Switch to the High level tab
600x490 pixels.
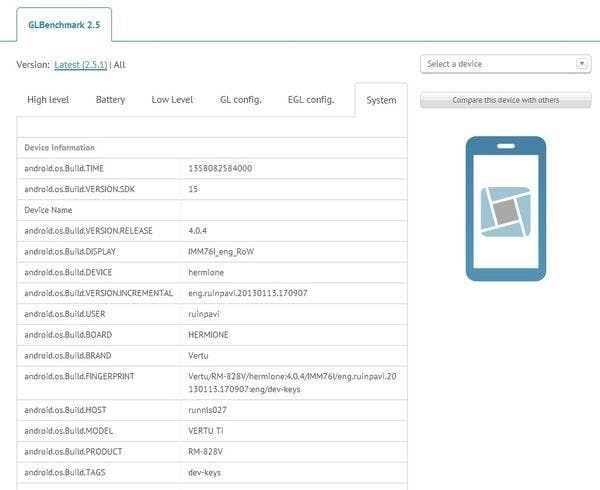click(x=48, y=100)
